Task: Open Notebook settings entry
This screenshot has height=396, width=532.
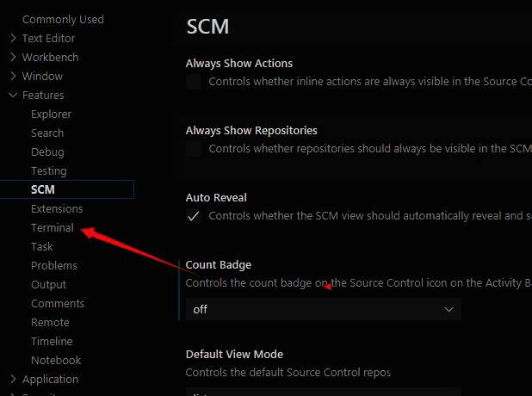Action: pyautogui.click(x=56, y=360)
